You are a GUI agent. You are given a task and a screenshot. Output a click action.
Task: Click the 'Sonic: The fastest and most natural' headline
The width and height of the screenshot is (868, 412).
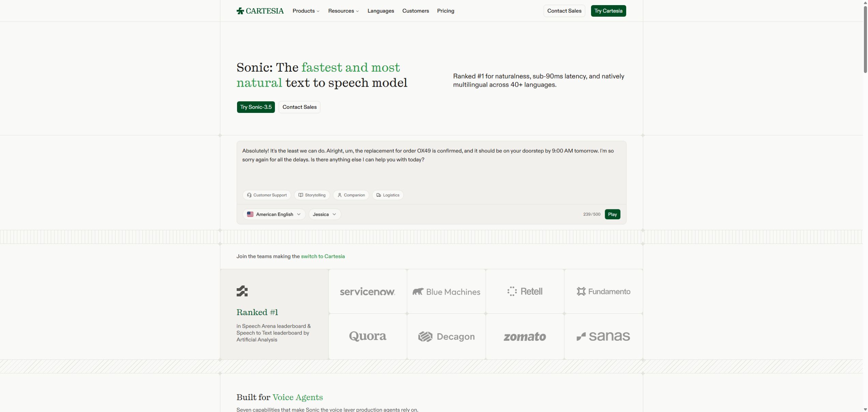(322, 75)
